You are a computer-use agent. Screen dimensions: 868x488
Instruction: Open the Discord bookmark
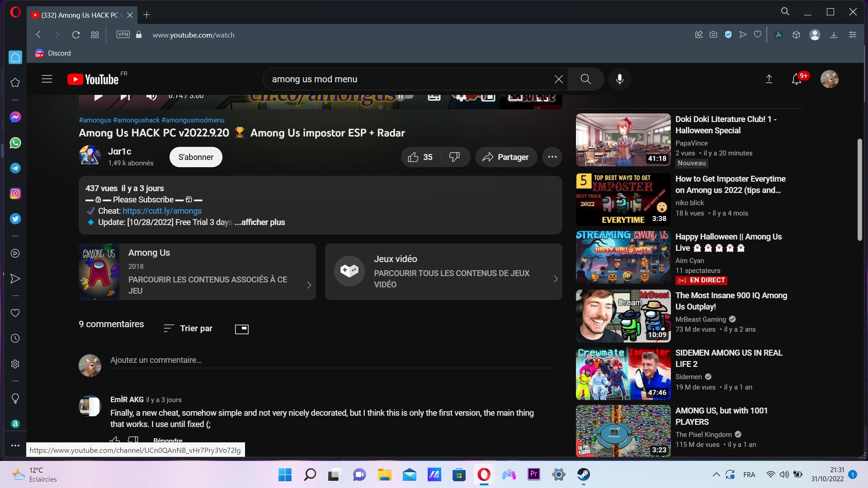tap(53, 53)
